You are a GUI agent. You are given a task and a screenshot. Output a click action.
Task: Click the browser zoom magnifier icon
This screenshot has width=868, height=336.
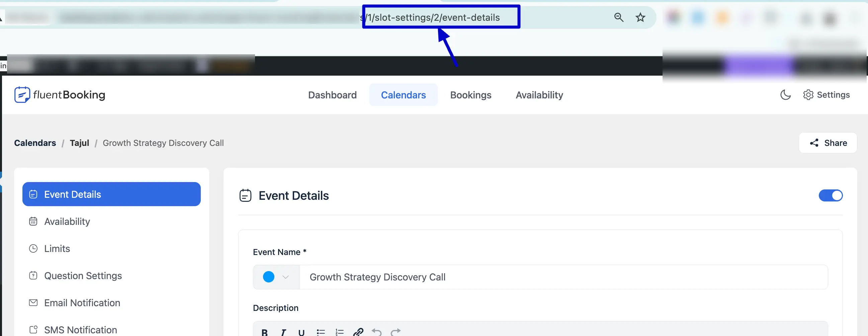(619, 17)
